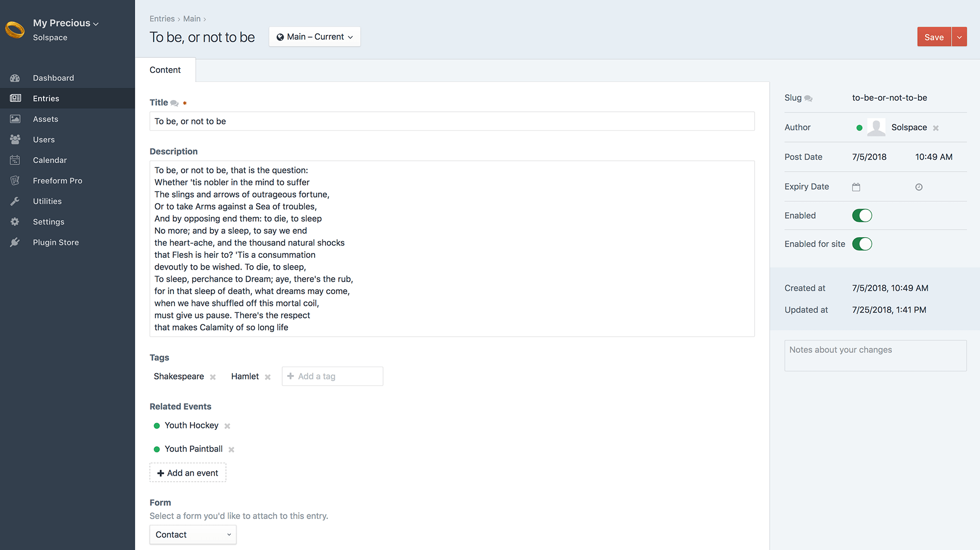Remove the Youth Hockey event
The width and height of the screenshot is (980, 550).
pos(227,426)
